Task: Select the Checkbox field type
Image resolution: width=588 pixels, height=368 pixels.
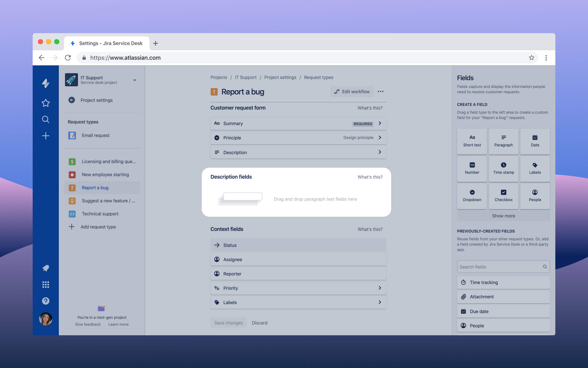Action: tap(503, 196)
